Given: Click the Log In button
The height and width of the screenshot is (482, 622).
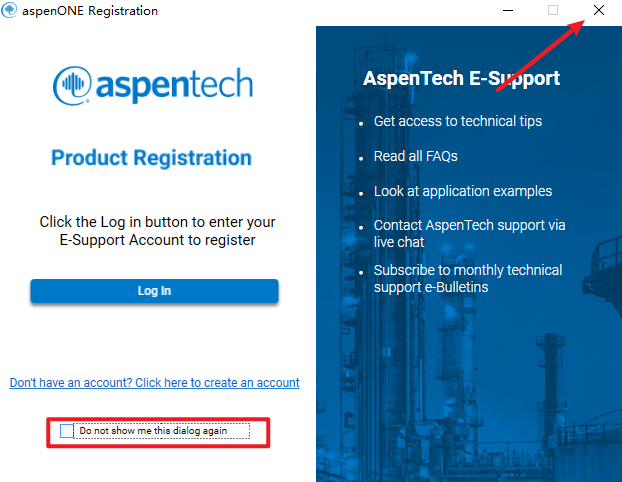Looking at the screenshot, I should tap(154, 291).
